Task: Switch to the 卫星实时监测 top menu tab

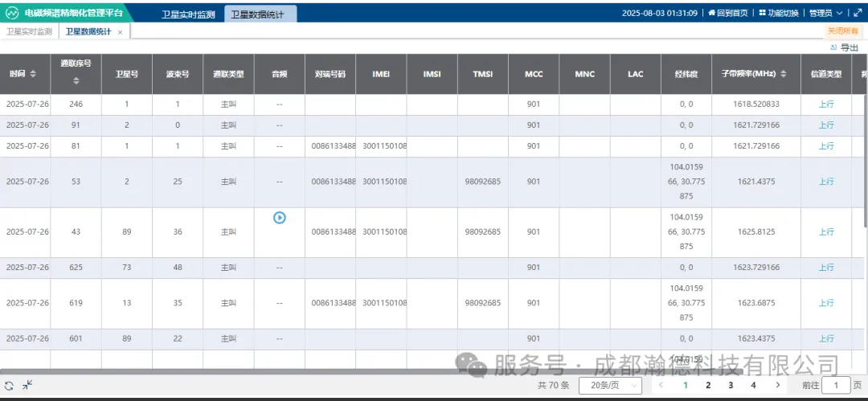Action: point(188,14)
